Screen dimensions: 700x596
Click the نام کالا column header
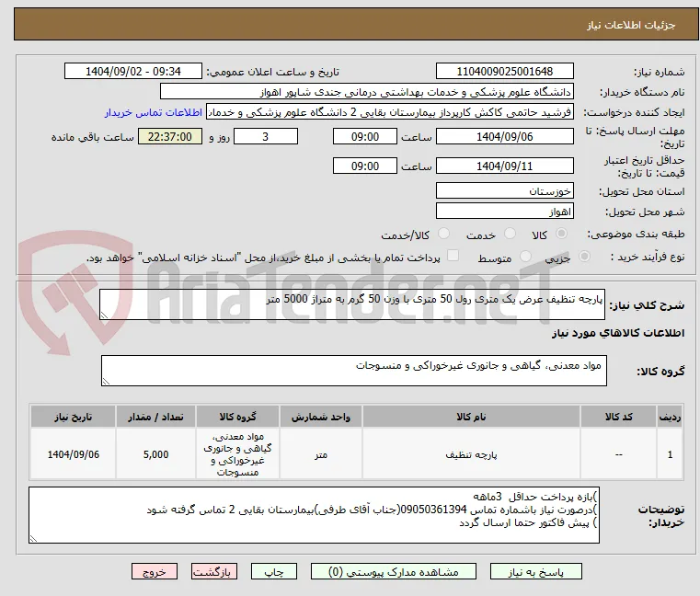tap(471, 417)
